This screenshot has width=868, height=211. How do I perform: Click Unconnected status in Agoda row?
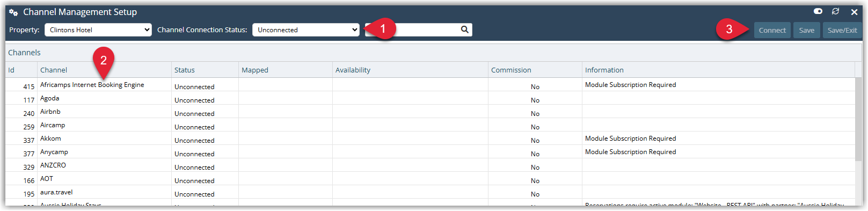[x=194, y=100]
